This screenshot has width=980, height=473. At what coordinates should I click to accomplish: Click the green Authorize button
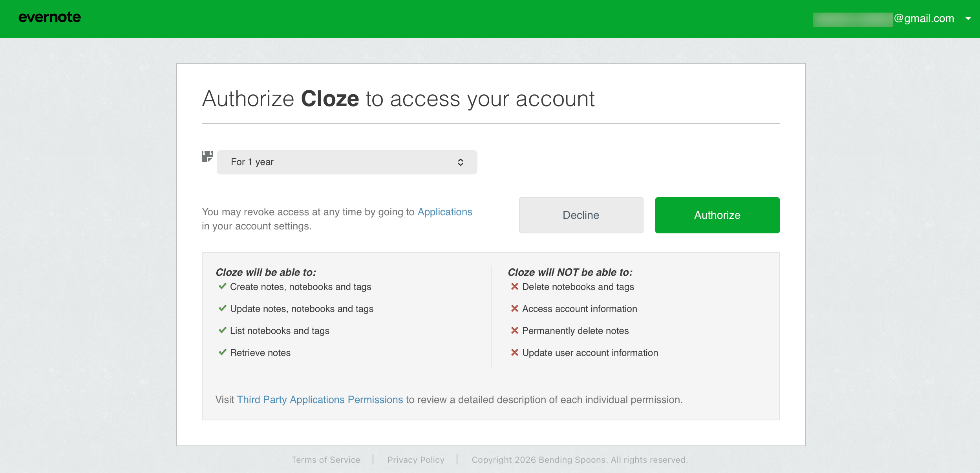[717, 215]
